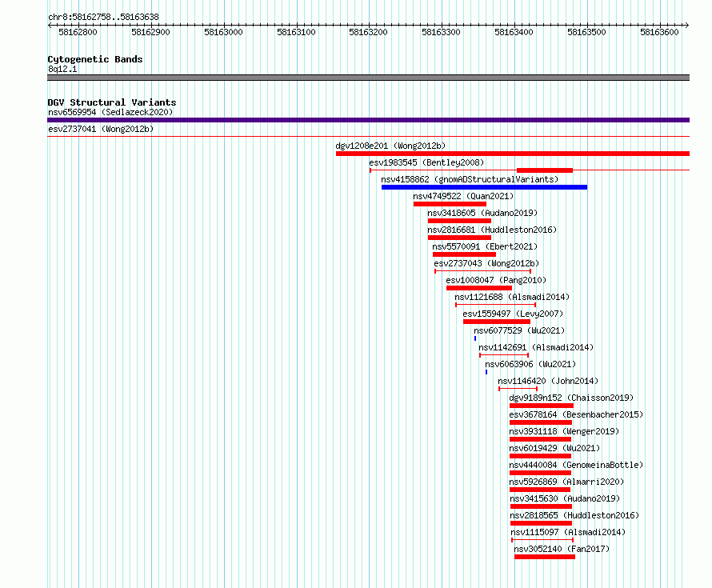
Task: Open nsv4158862 (gnomADStructuralVariants) label
Action: [470, 179]
